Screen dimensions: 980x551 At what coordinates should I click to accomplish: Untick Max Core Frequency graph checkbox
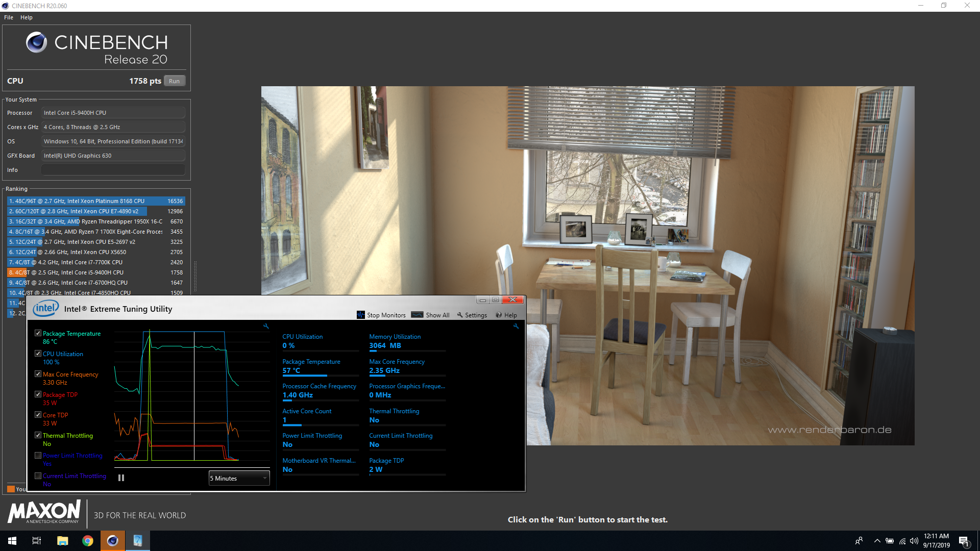pos(38,374)
